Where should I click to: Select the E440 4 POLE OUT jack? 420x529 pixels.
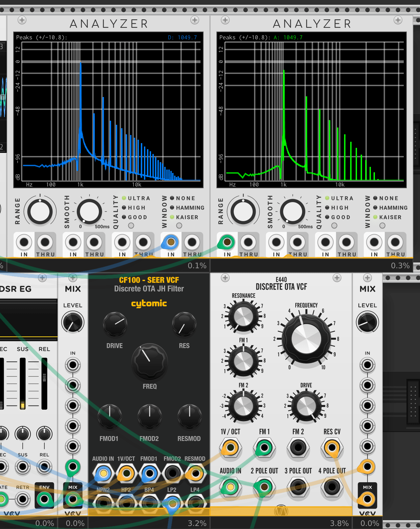(x=332, y=487)
